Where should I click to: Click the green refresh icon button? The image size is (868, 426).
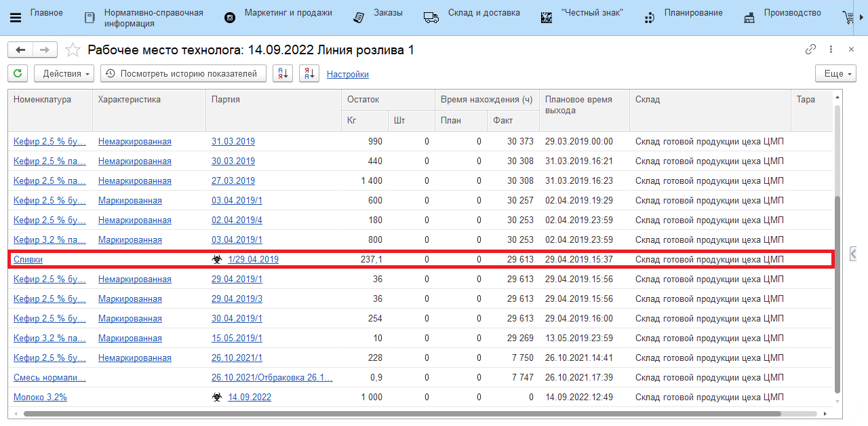pos(18,74)
